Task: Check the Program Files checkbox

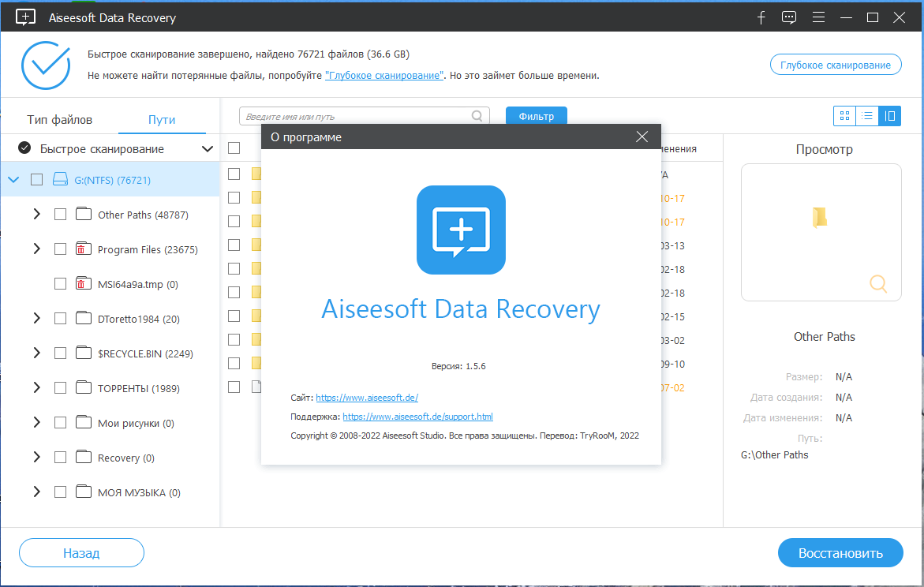Action: click(60, 249)
